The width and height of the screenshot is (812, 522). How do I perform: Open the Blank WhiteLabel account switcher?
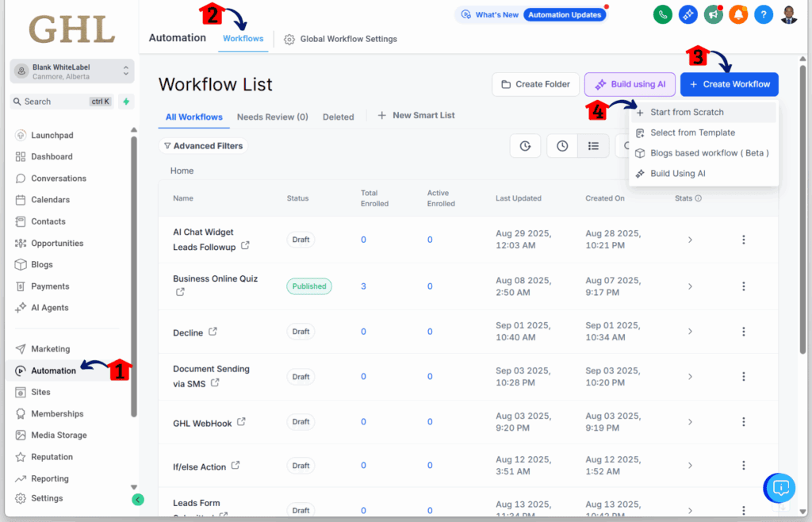[72, 71]
